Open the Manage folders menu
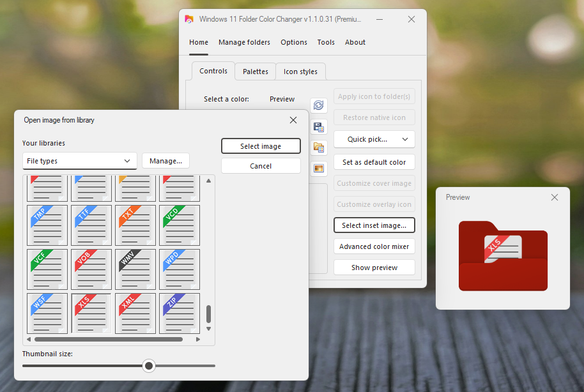Viewport: 584px width, 392px height. coord(244,42)
